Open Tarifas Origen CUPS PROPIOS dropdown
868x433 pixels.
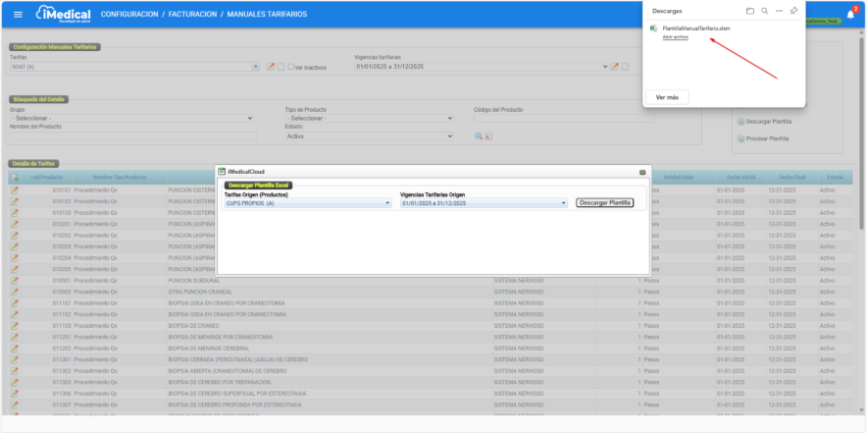pyautogui.click(x=307, y=203)
